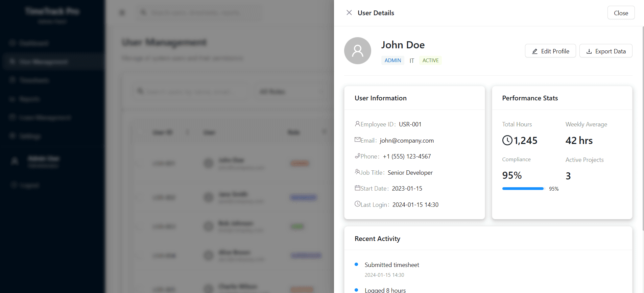The width and height of the screenshot is (644, 293).
Task: Click the Performance Stats card heading
Action: click(x=530, y=98)
